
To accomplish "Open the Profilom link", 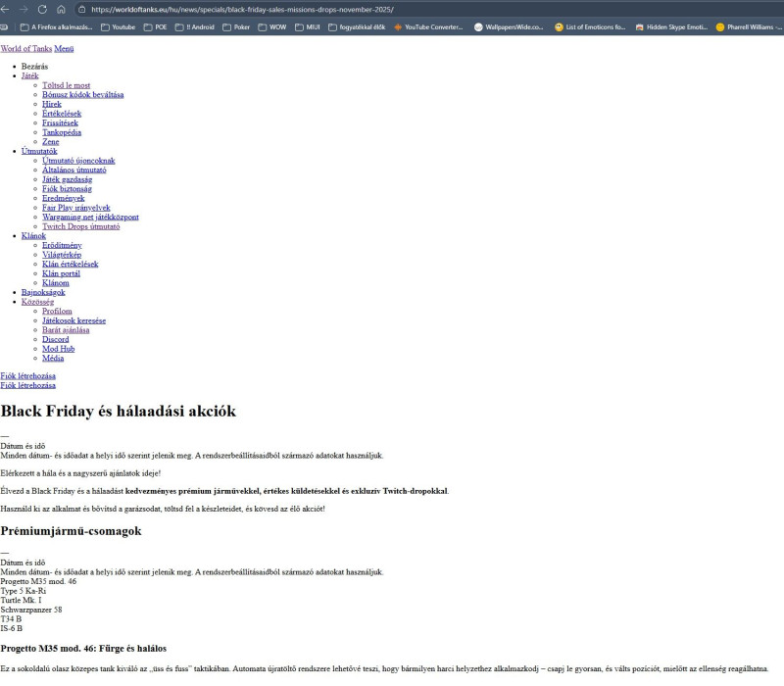I will point(57,311).
